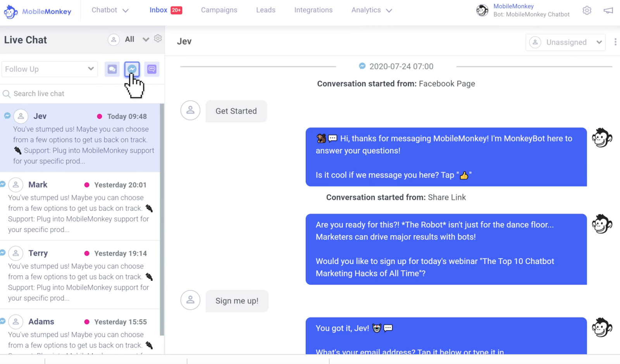Click the conversation list scrollbar
The height and width of the screenshot is (364, 620).
pyautogui.click(x=162, y=220)
